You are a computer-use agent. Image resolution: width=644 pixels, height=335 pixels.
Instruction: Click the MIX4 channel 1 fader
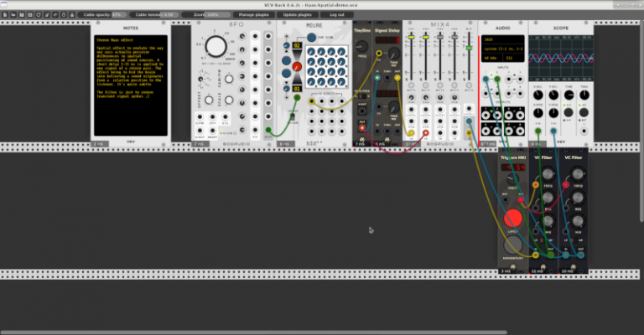click(x=411, y=38)
